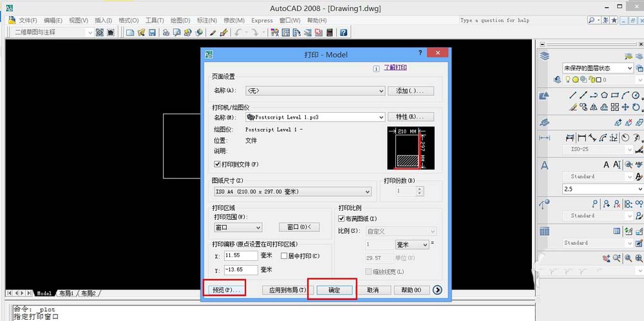
Task: Switch to the 布局2 tab
Action: (88, 293)
